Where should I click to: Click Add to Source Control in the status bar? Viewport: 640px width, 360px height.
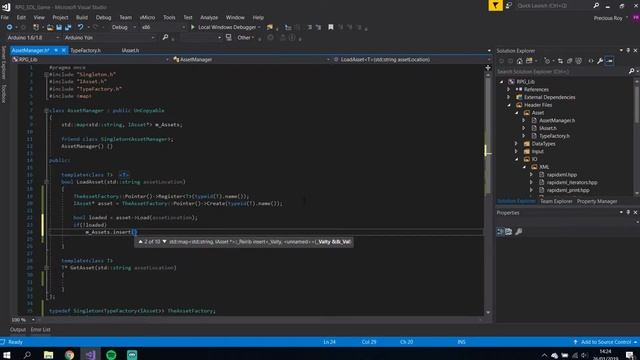point(605,342)
